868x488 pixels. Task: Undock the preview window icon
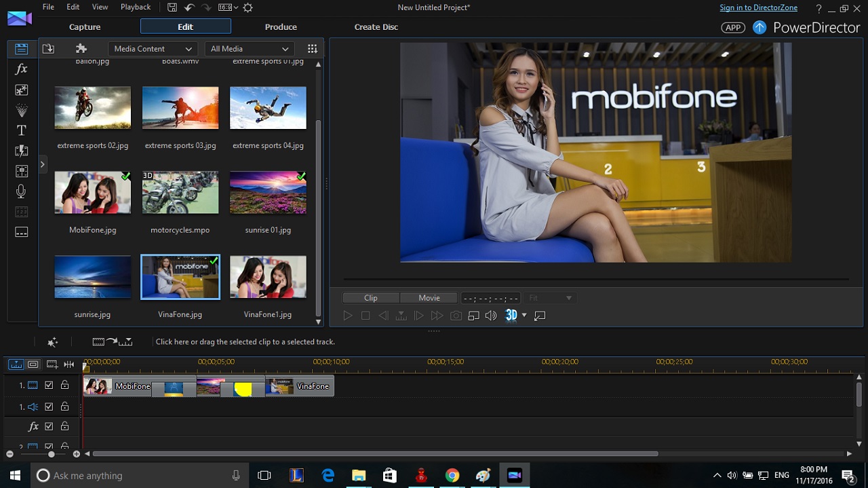point(540,316)
